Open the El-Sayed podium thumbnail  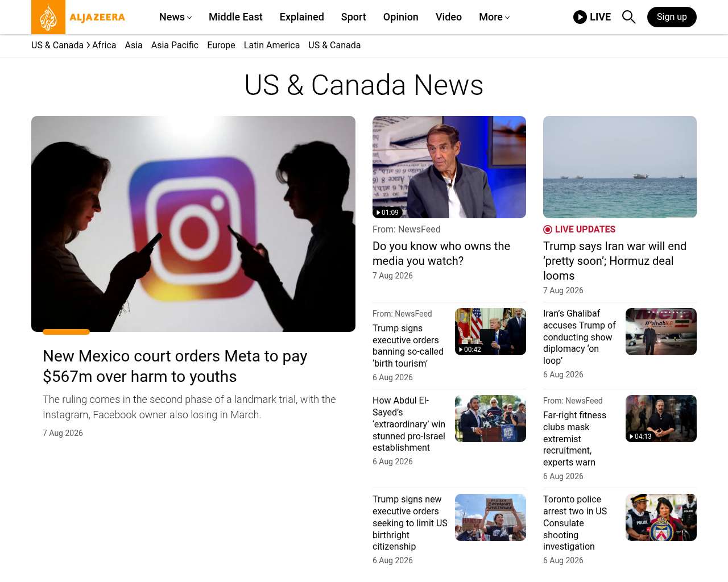pos(490,418)
